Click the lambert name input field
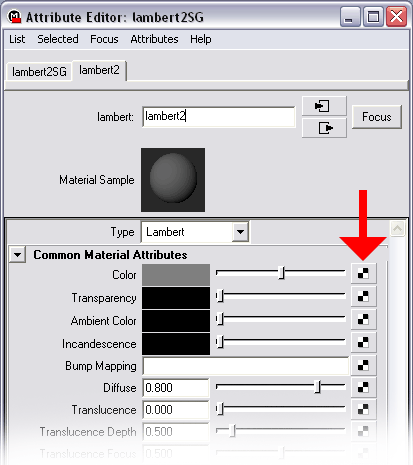413x465 pixels. 219,117
